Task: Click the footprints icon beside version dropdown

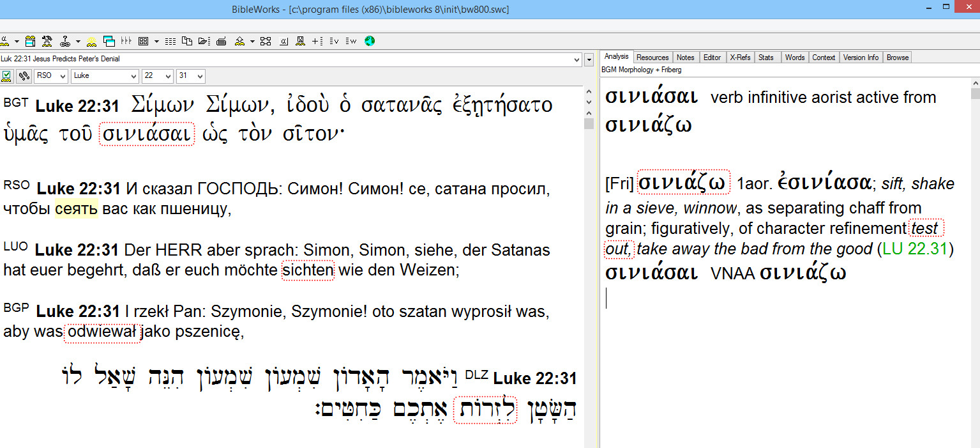Action: (24, 76)
